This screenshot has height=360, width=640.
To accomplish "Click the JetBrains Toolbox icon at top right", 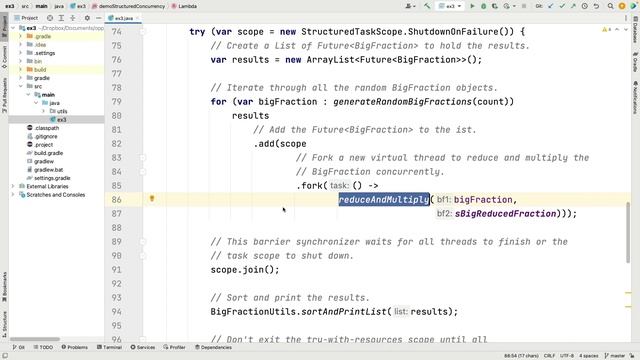I will 633,6.
